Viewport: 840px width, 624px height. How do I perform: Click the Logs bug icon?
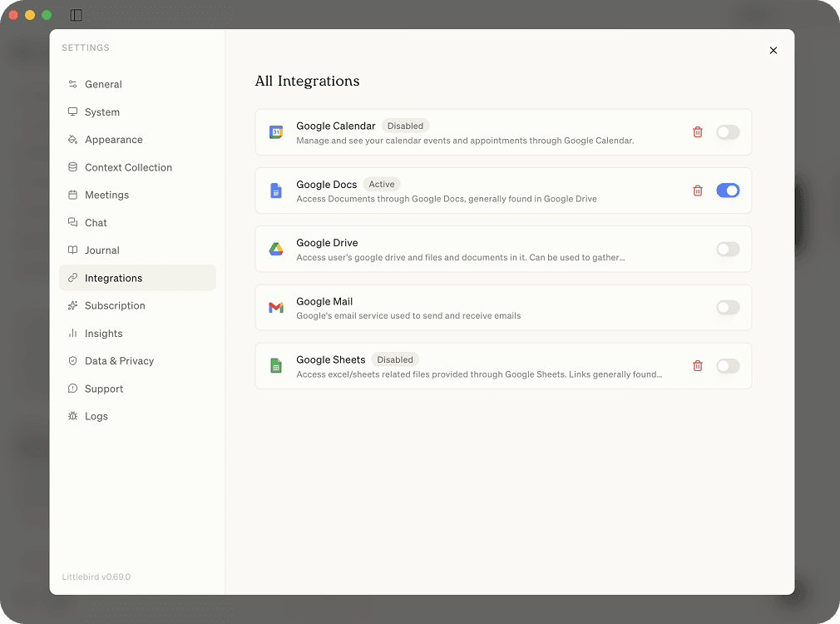coord(73,416)
